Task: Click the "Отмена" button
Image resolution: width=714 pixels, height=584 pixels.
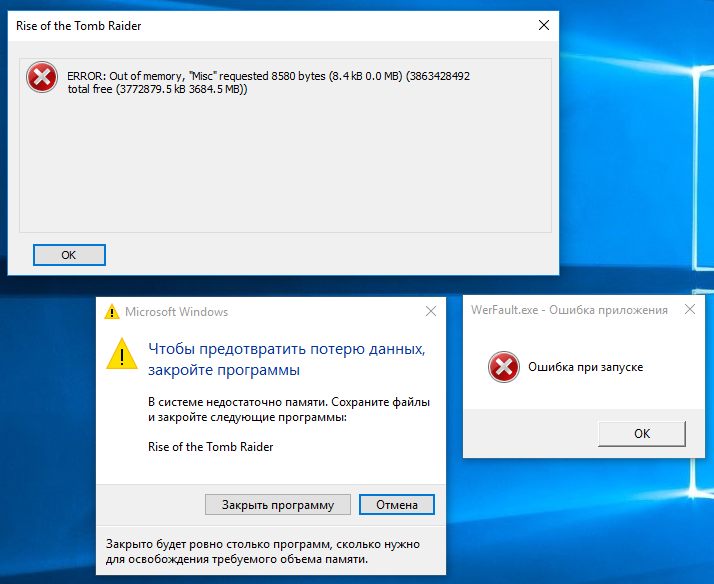Action: pos(397,505)
